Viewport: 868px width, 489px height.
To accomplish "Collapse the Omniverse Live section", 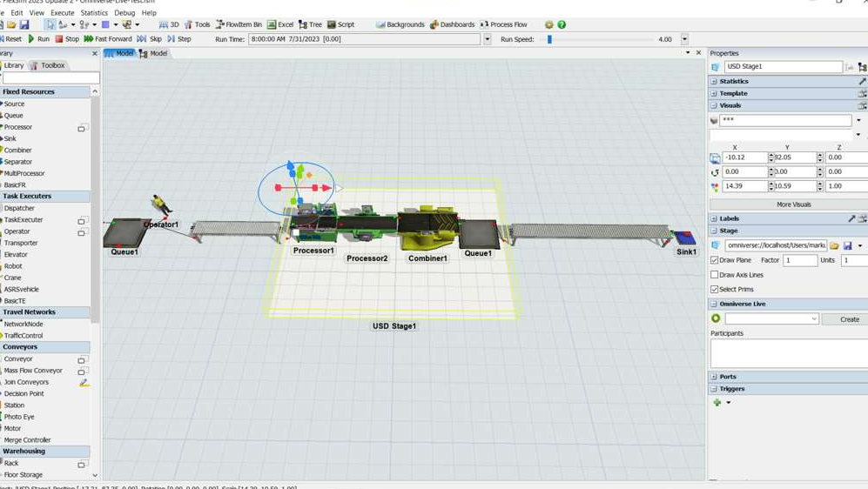I will [714, 304].
